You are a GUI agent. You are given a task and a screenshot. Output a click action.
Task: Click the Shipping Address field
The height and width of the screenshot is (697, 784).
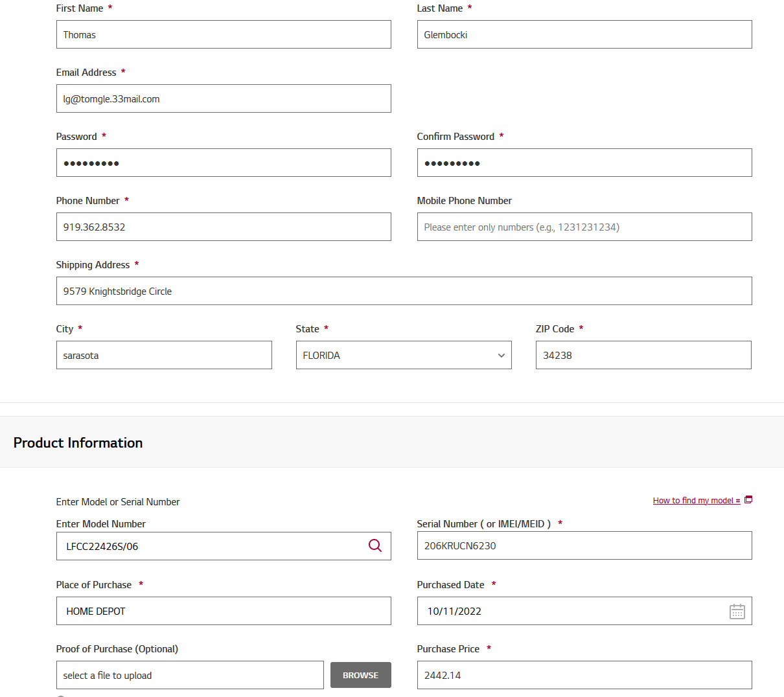coord(404,291)
